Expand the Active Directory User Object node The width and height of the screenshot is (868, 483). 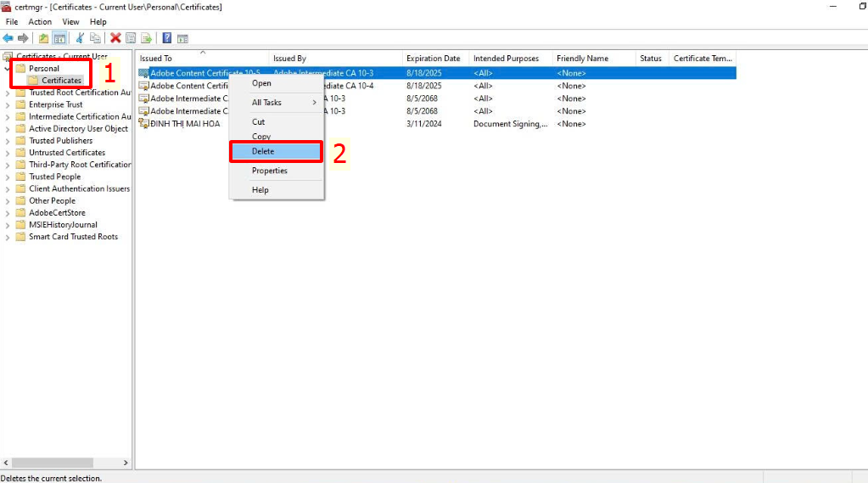[x=7, y=129]
